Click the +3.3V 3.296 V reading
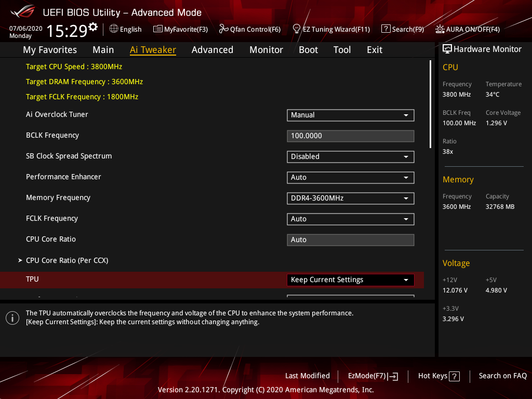This screenshot has width=532, height=399. pos(453,319)
